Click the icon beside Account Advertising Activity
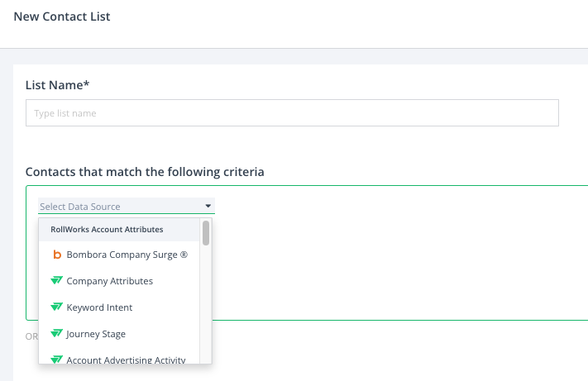This screenshot has height=381, width=588. pos(56,360)
